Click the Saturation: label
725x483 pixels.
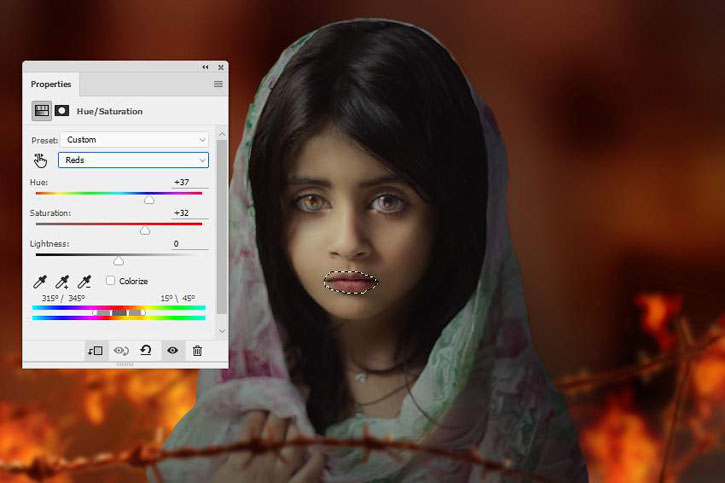(x=50, y=213)
